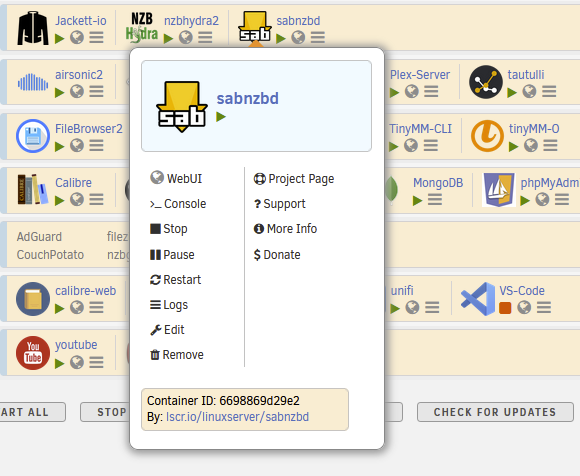The image size is (580, 476).
Task: Open youtube globe WebUI icon
Action: (77, 362)
